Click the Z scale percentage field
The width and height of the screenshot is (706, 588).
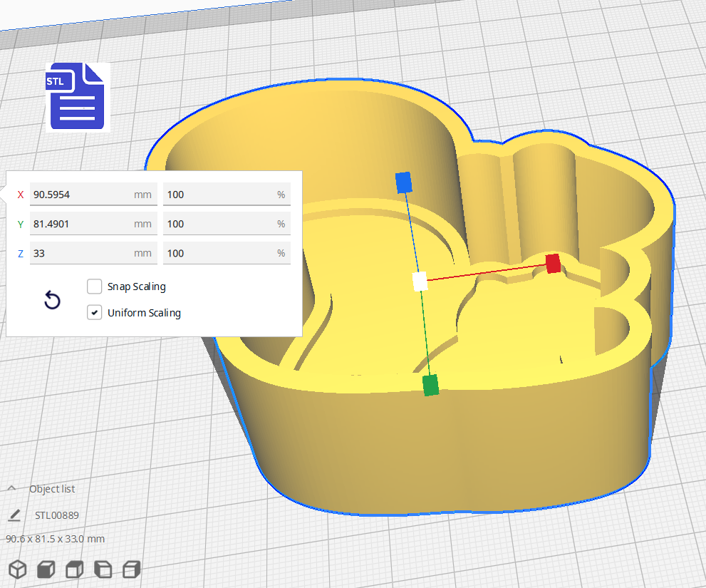point(227,253)
